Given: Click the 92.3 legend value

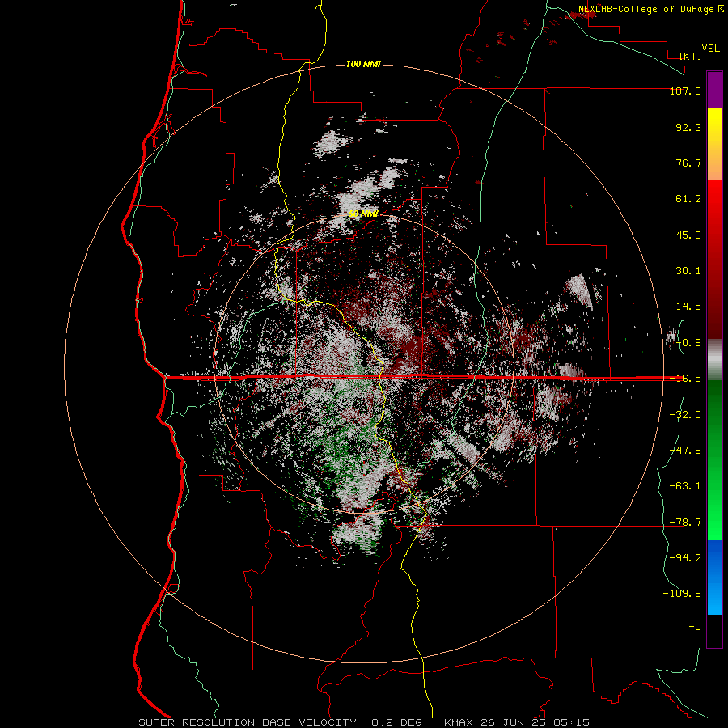Looking at the screenshot, I should coord(688,127).
